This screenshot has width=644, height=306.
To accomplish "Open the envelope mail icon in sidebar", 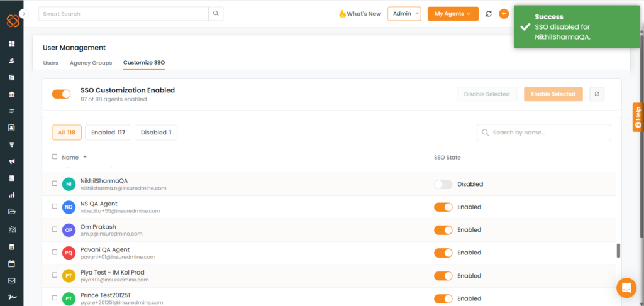I will (x=11, y=281).
